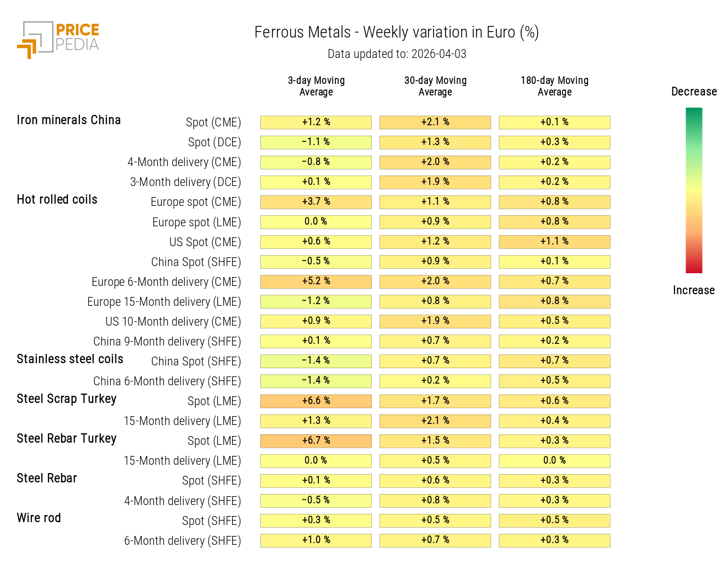This screenshot has height=563, width=728.
Task: Select the Europe 15-Month delivery (LME) row label
Action: (164, 301)
